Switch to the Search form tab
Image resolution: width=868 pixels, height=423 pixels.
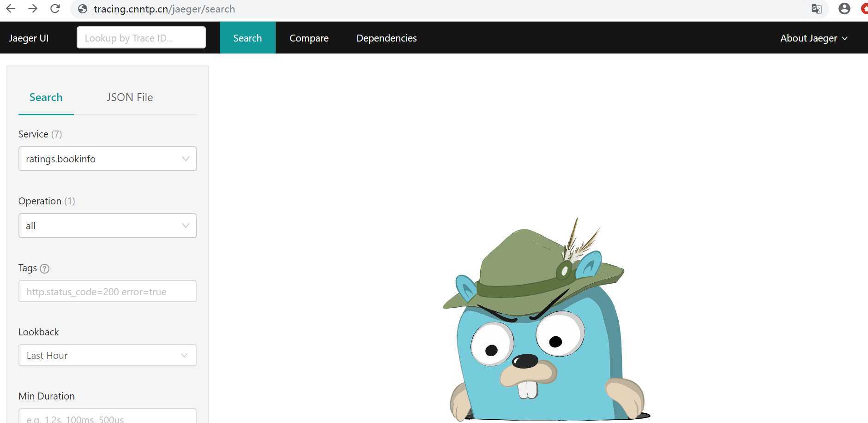tap(46, 97)
